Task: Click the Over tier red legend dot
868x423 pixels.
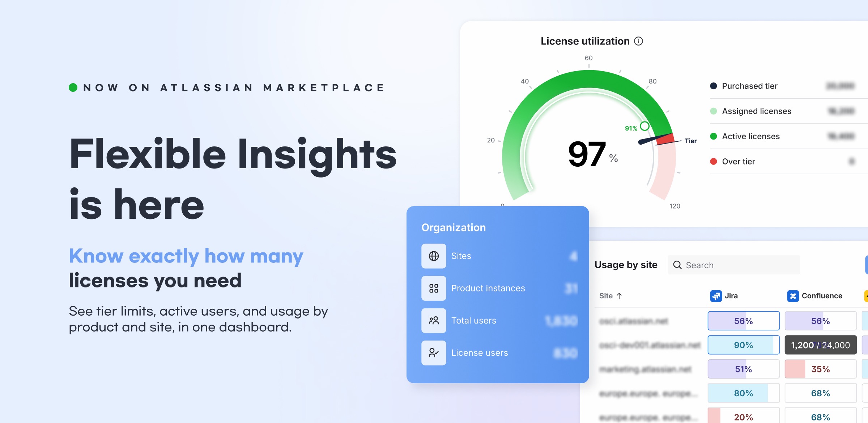Action: click(714, 162)
